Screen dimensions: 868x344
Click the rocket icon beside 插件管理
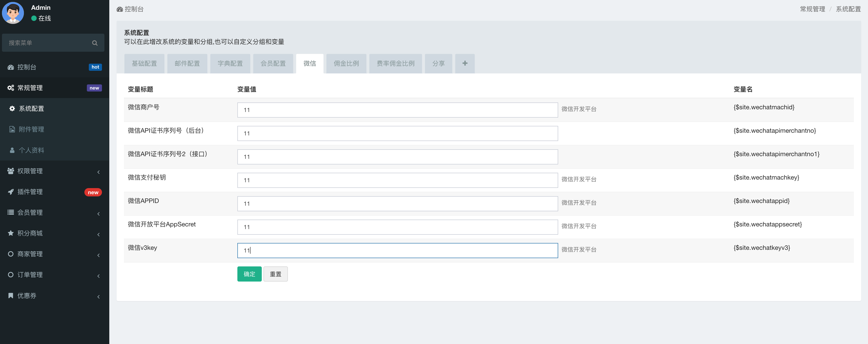11,192
